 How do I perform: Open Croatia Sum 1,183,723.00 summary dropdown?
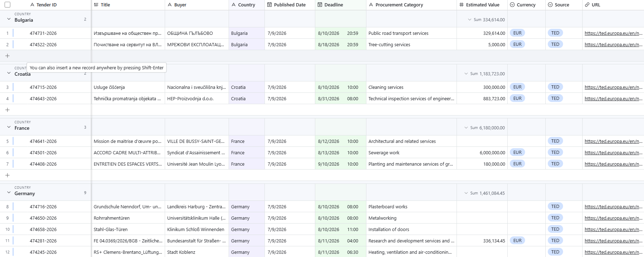(x=484, y=74)
